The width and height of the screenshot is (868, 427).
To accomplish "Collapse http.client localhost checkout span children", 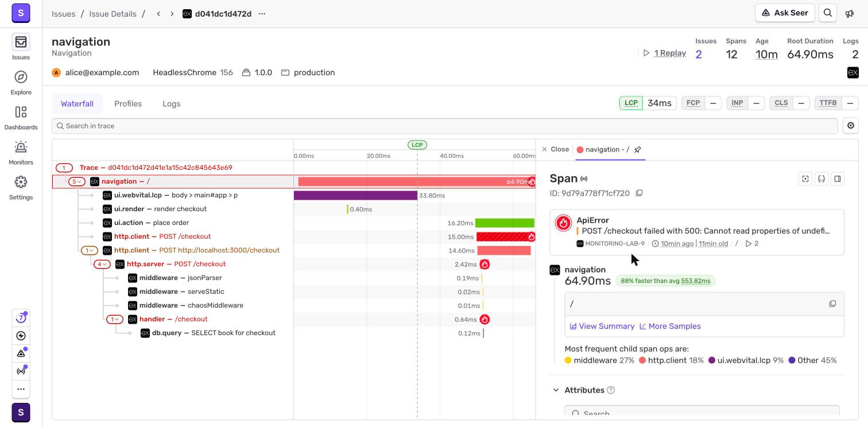I will click(89, 250).
